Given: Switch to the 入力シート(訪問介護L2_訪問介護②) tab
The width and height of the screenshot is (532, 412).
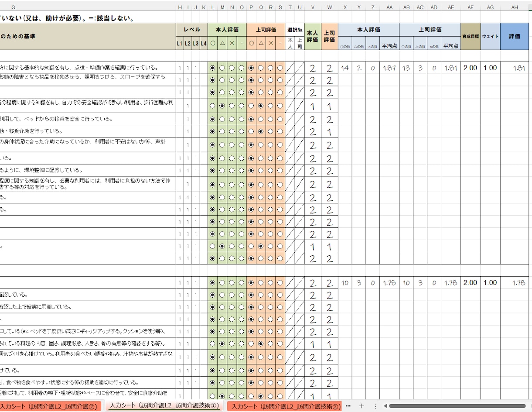Looking at the screenshot, I should [50, 406].
